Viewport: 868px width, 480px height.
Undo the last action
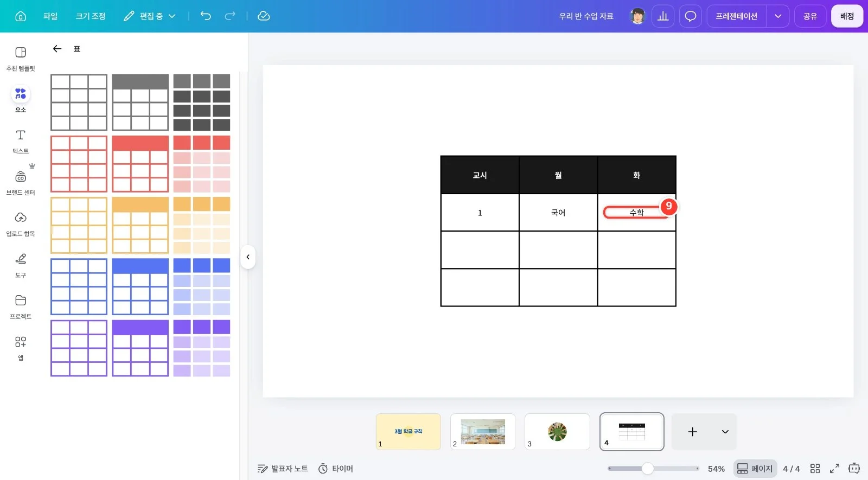[x=206, y=16]
